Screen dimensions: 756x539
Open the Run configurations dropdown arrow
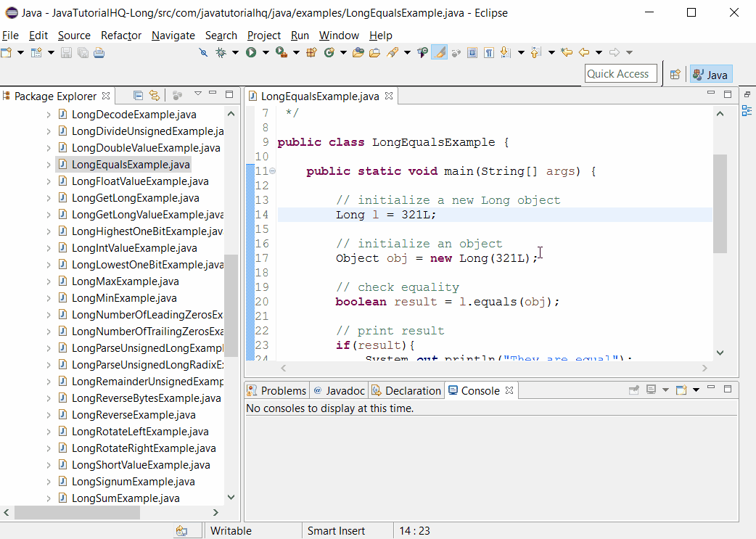[x=266, y=52]
